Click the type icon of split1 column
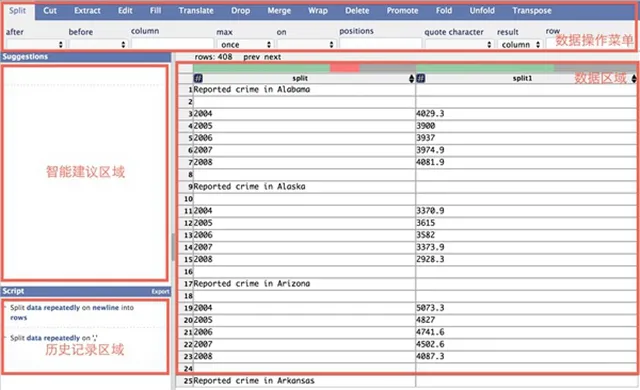Screen dimensions: 640x390 click(421, 78)
